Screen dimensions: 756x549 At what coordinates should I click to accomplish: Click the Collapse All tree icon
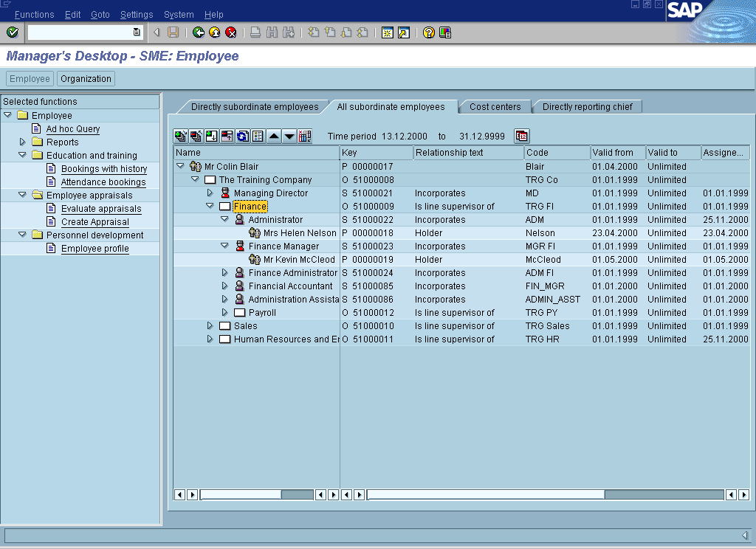tap(196, 137)
